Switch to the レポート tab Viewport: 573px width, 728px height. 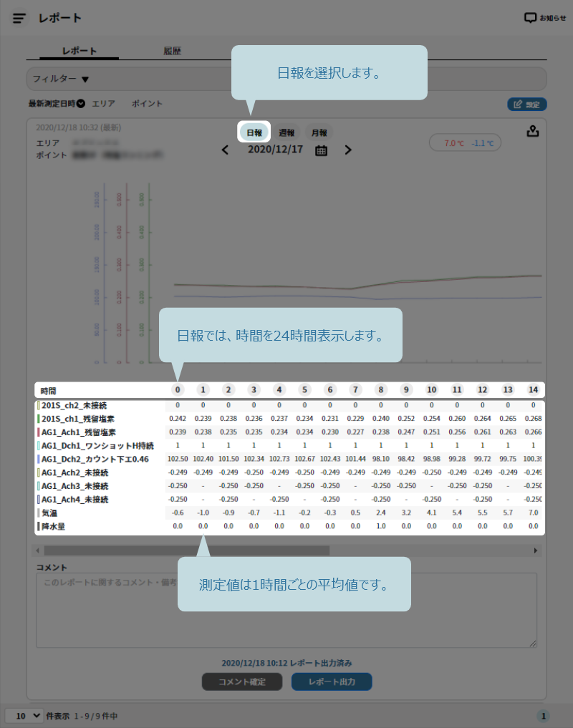[x=80, y=51]
